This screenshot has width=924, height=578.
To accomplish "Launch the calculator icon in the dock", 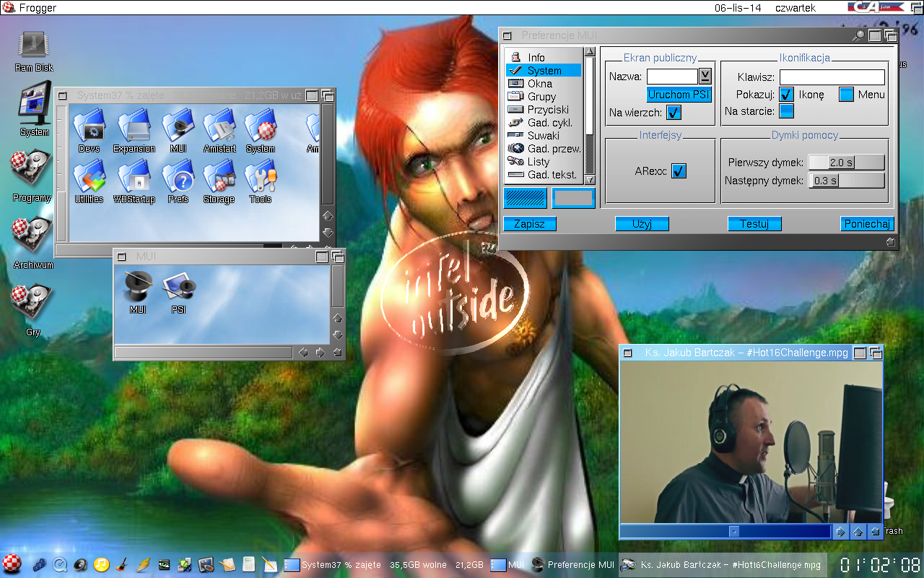I will pos(248,564).
